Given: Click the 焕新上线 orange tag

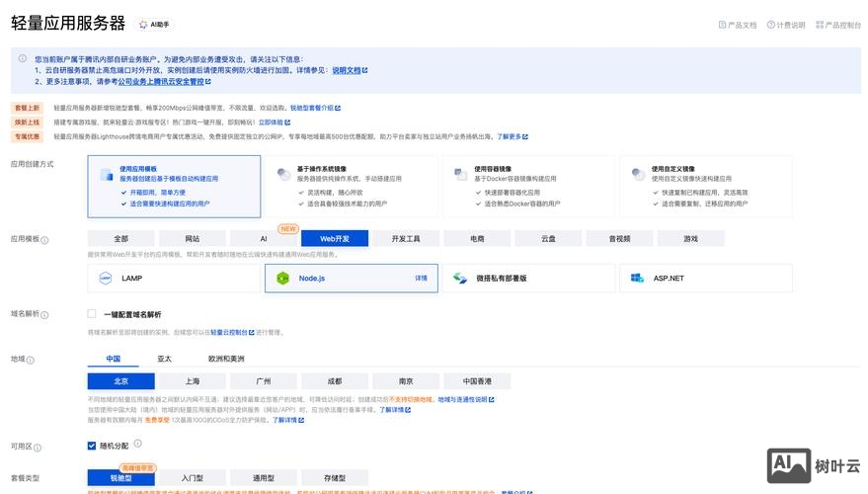Looking at the screenshot, I should (x=27, y=123).
